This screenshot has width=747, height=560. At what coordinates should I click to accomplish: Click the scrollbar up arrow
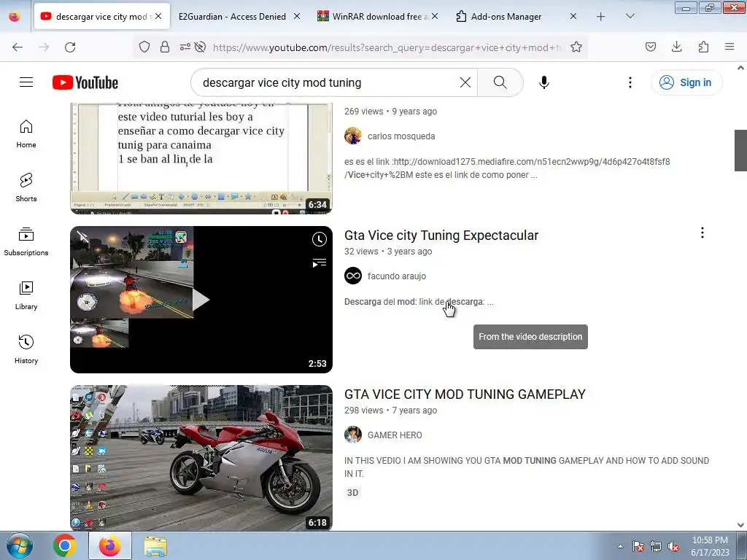[740, 68]
